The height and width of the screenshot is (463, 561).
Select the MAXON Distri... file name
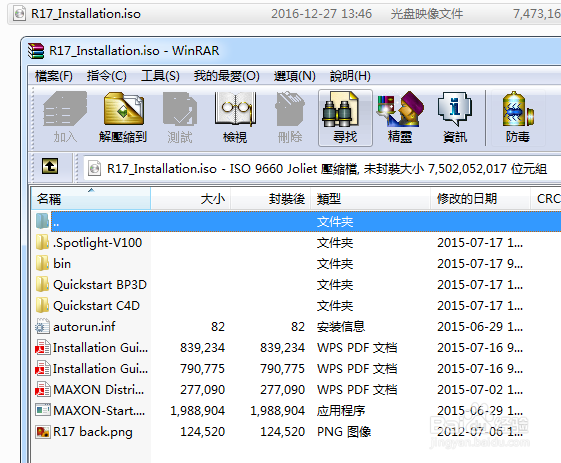[x=99, y=389]
